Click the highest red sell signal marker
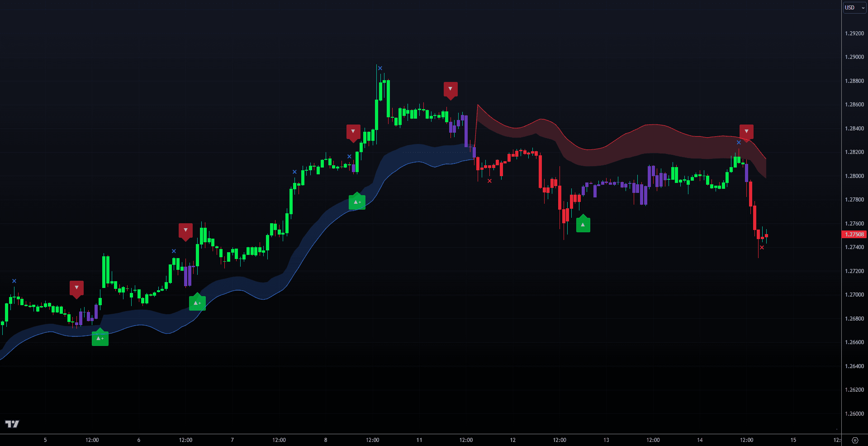This screenshot has width=868, height=446. 451,89
